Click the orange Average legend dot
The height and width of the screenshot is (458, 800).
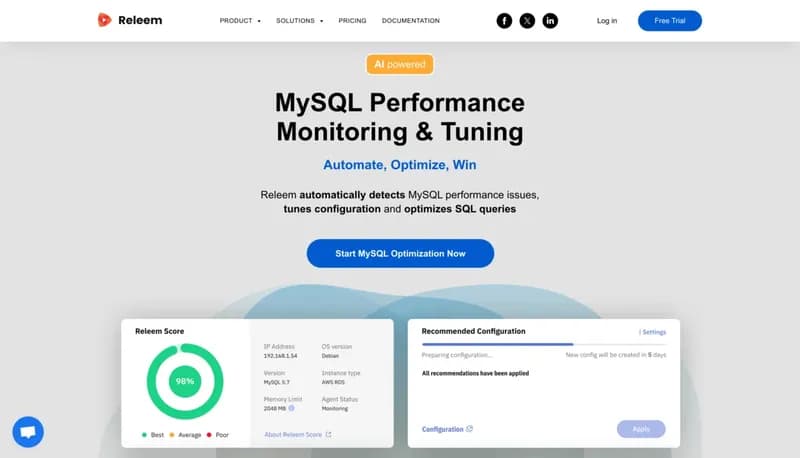click(172, 435)
